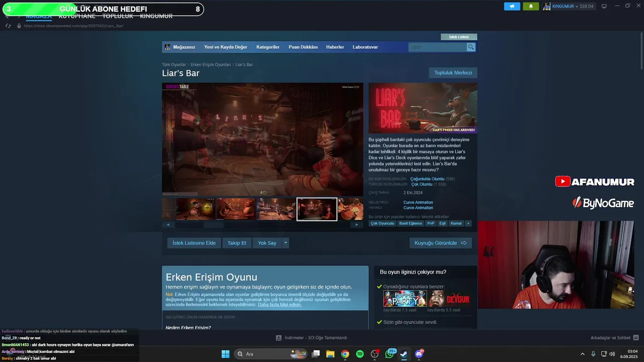
Task: Select Kumar tag
Action: click(456, 223)
